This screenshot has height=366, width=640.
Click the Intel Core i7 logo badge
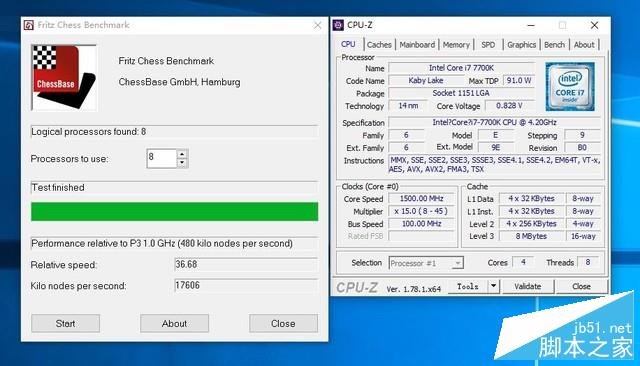pyautogui.click(x=570, y=87)
